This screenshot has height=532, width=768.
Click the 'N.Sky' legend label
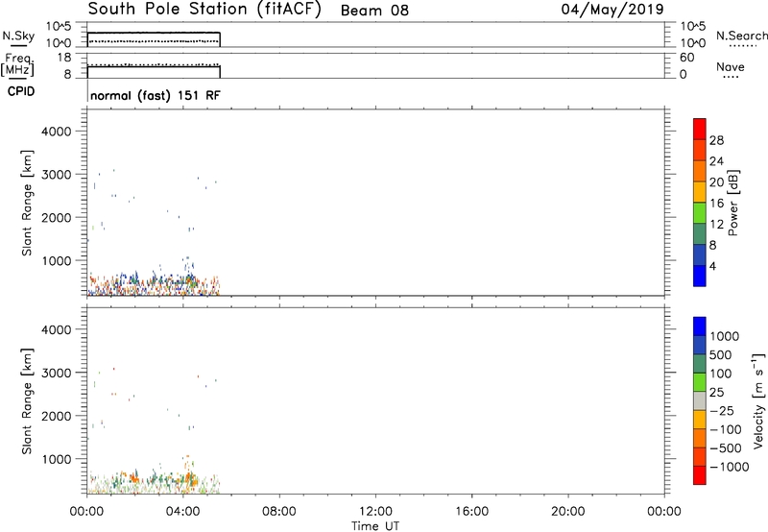[x=18, y=36]
